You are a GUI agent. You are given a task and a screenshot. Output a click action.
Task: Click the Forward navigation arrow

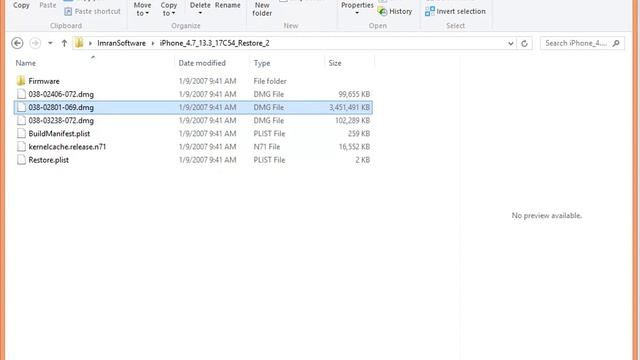coord(35,43)
